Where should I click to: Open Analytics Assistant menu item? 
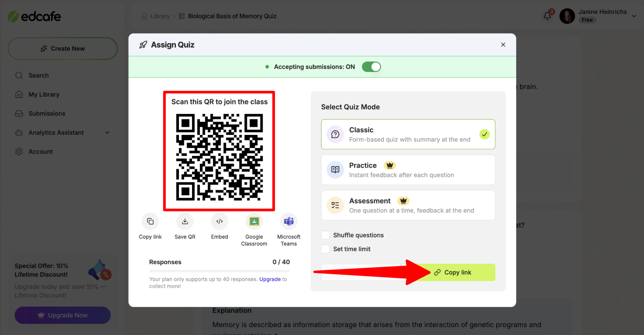(x=56, y=133)
